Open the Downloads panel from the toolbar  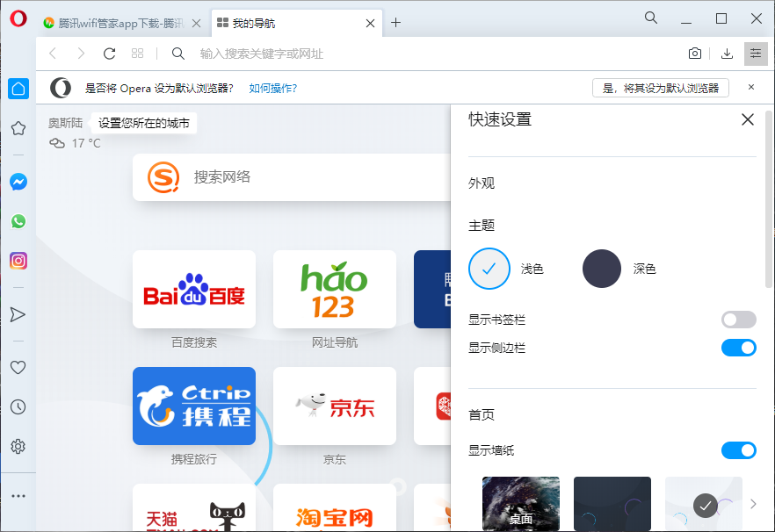pos(727,54)
